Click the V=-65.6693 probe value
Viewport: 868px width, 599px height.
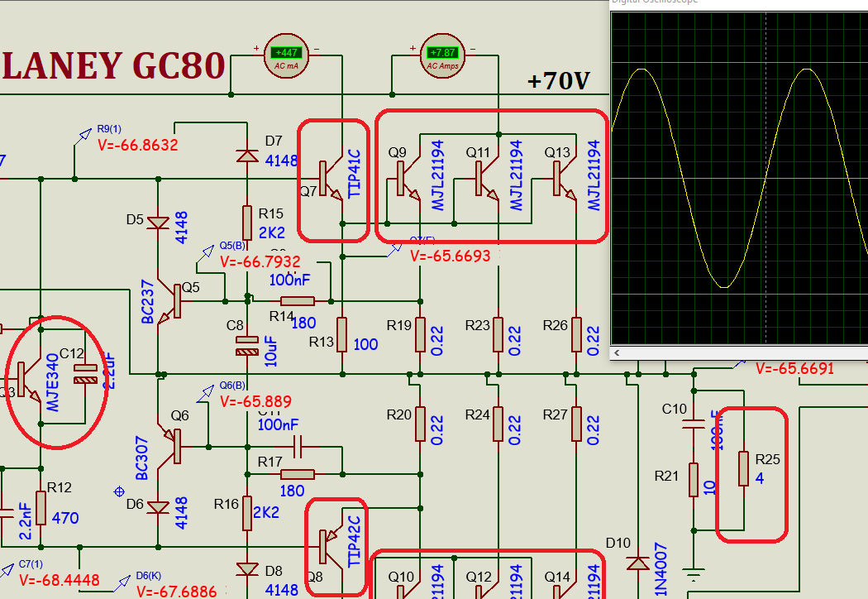coord(450,256)
